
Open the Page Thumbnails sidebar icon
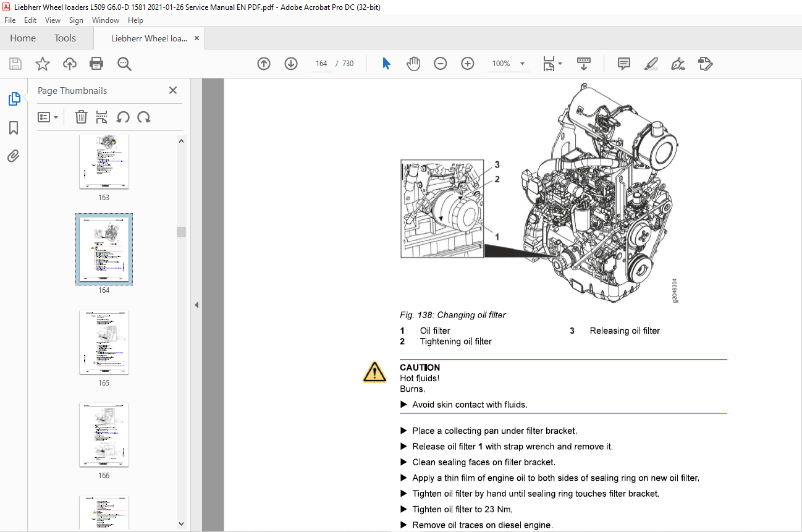[14, 99]
